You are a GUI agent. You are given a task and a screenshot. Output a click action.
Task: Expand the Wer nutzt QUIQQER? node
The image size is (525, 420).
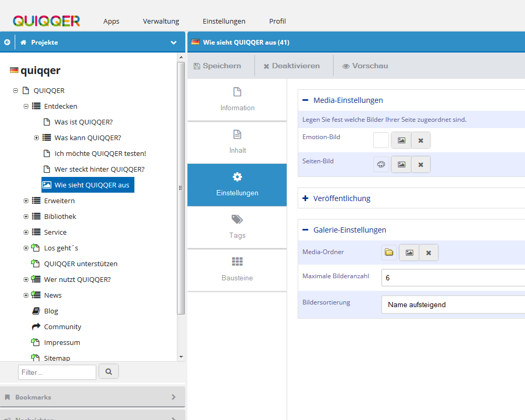click(26, 279)
